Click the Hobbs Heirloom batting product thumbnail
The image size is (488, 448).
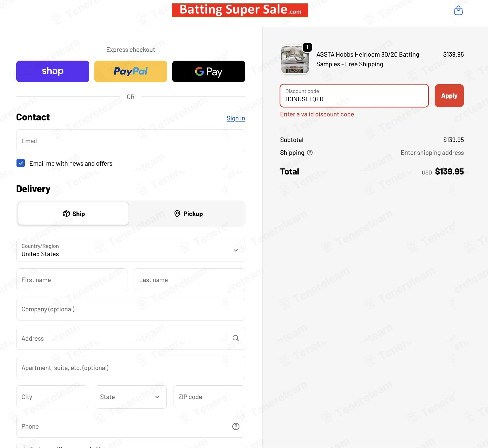[295, 60]
